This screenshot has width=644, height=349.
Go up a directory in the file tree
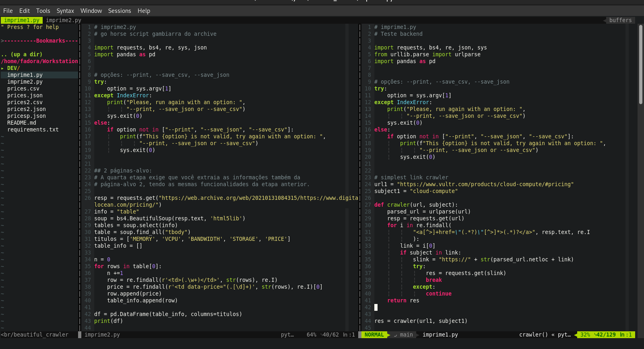coord(22,54)
